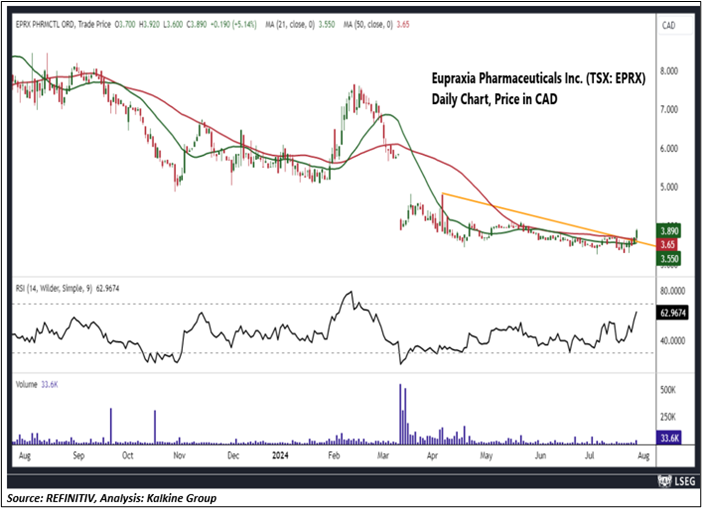The height and width of the screenshot is (508, 702).
Task: Click the Daily Chart, Price in CAD subtitle
Action: (494, 98)
